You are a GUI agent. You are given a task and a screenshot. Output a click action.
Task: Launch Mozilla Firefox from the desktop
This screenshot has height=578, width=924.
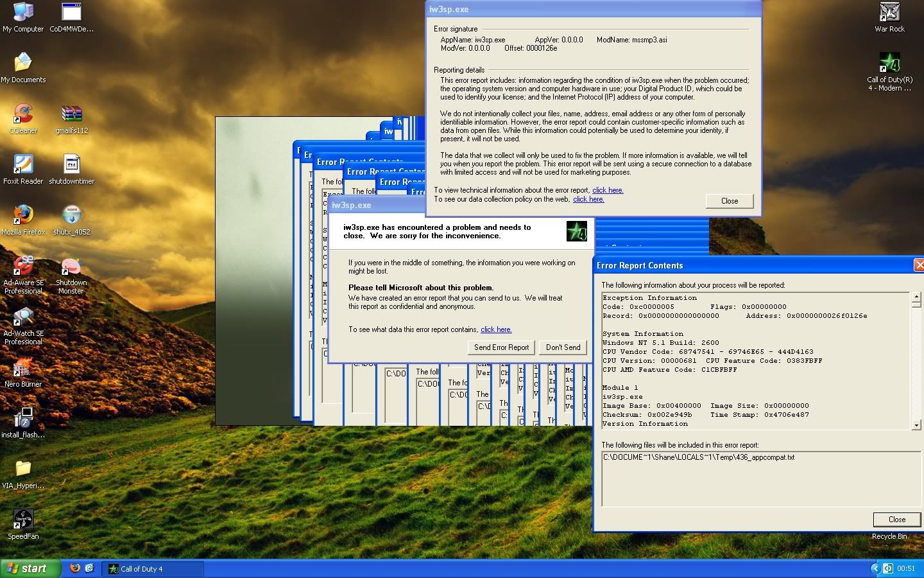pos(23,215)
